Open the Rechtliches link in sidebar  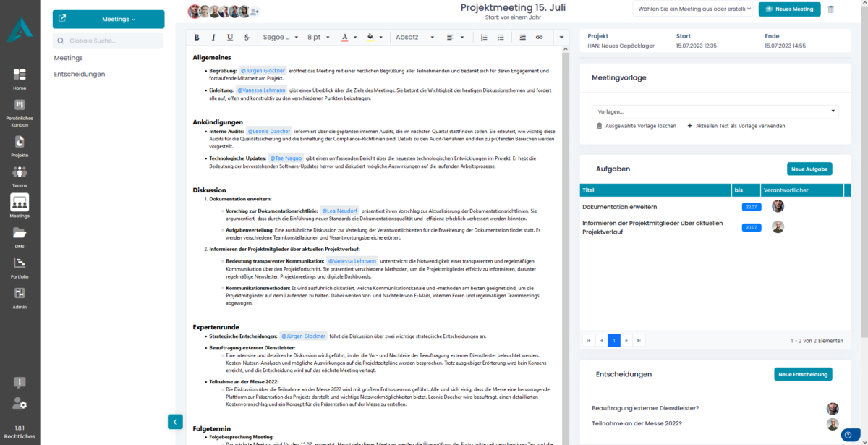[x=20, y=436]
